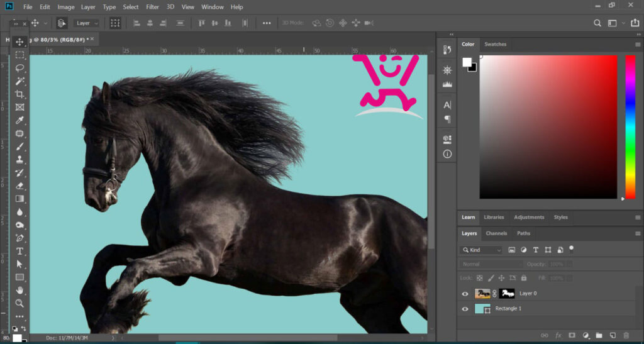Select the Brush tool
This screenshot has height=344, width=644.
pyautogui.click(x=19, y=147)
